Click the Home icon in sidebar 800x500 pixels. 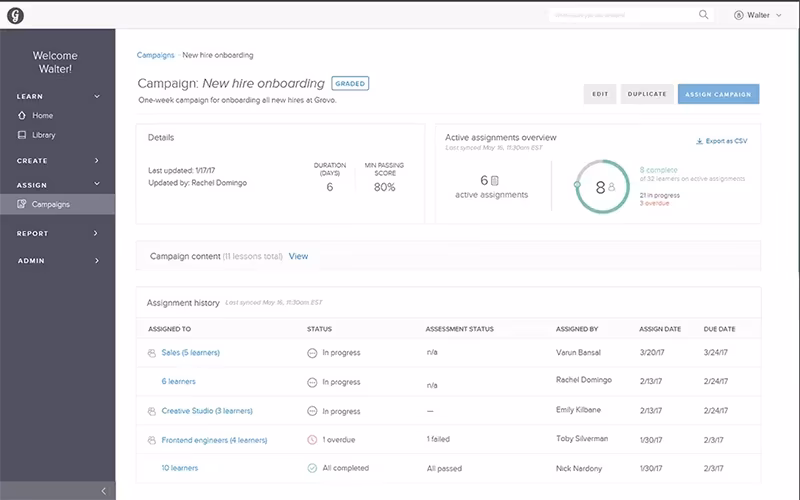point(22,116)
